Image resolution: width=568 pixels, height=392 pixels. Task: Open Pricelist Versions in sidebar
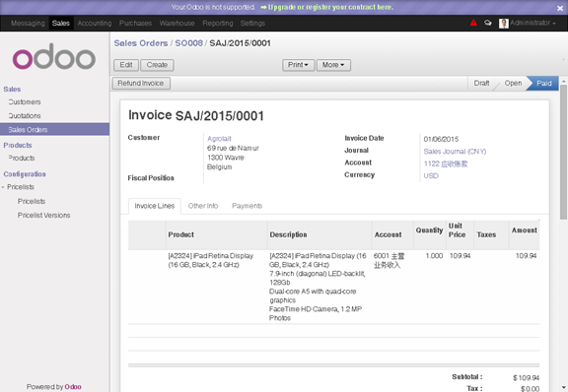pyautogui.click(x=43, y=216)
